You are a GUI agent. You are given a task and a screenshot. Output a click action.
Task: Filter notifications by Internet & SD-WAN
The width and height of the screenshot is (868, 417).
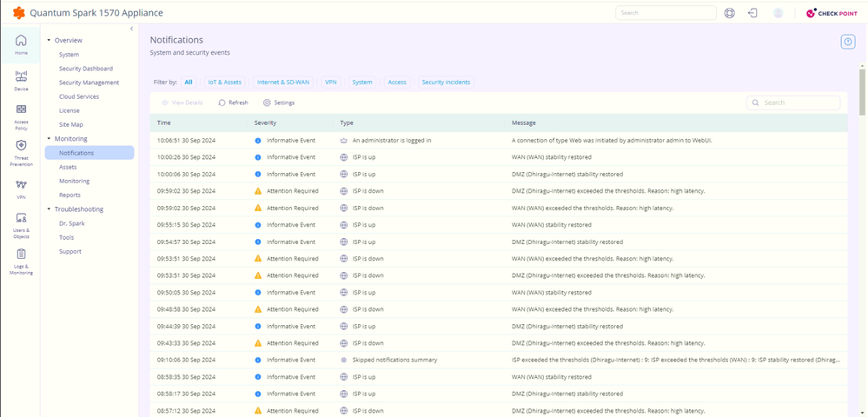[282, 82]
